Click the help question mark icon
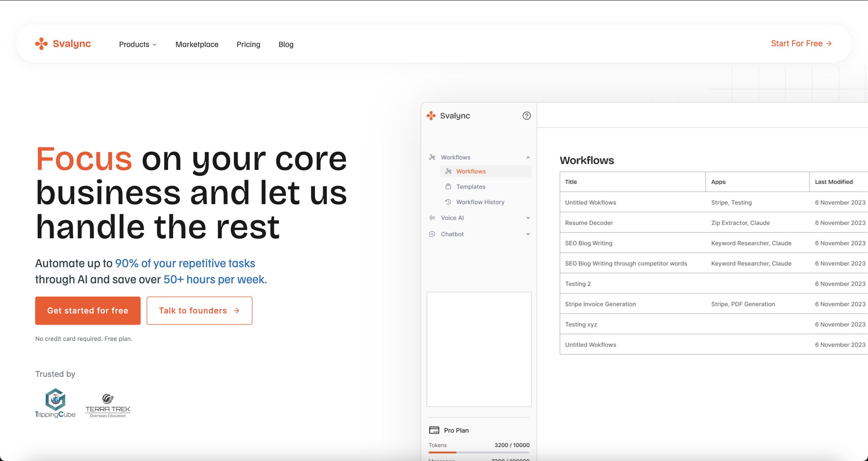The image size is (868, 461). [527, 116]
